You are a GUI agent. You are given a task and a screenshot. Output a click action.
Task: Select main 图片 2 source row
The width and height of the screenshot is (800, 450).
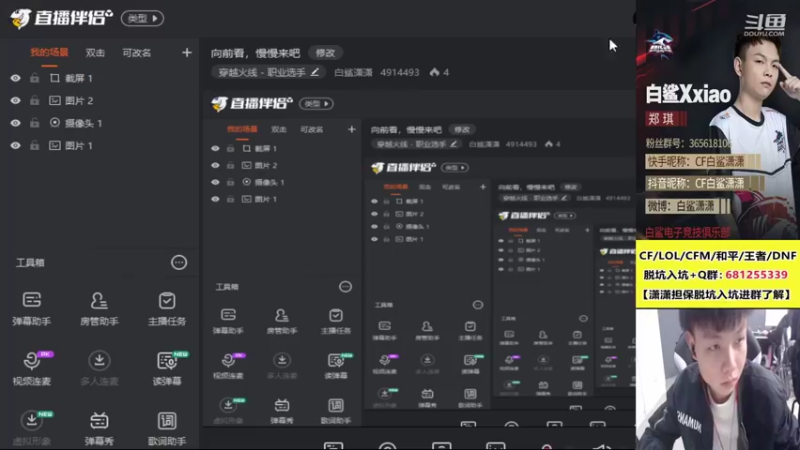coord(99,101)
